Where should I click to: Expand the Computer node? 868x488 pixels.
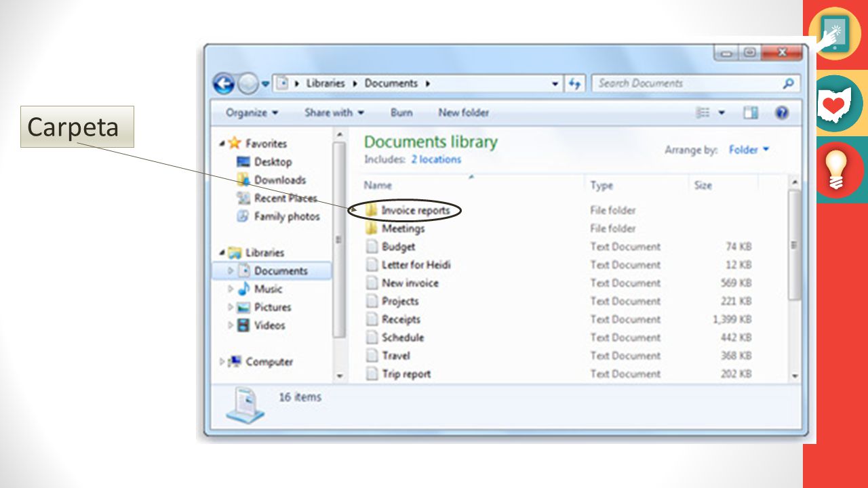(x=222, y=362)
